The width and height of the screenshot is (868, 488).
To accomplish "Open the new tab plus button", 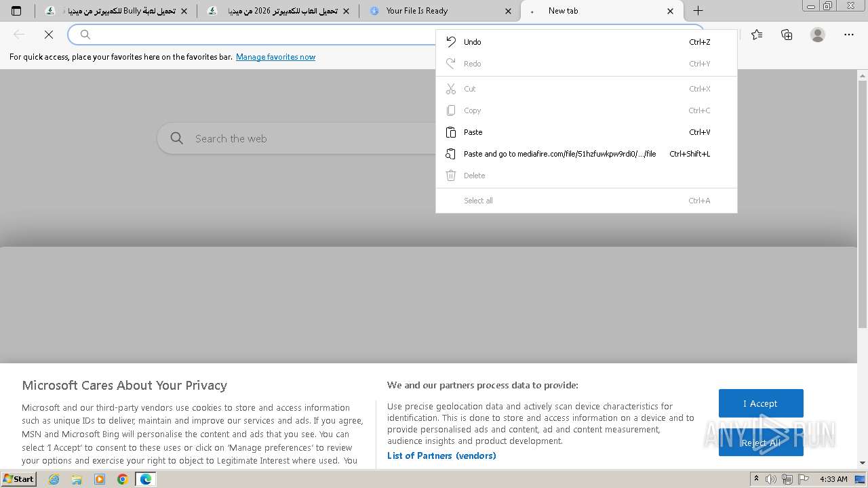I will click(x=698, y=11).
